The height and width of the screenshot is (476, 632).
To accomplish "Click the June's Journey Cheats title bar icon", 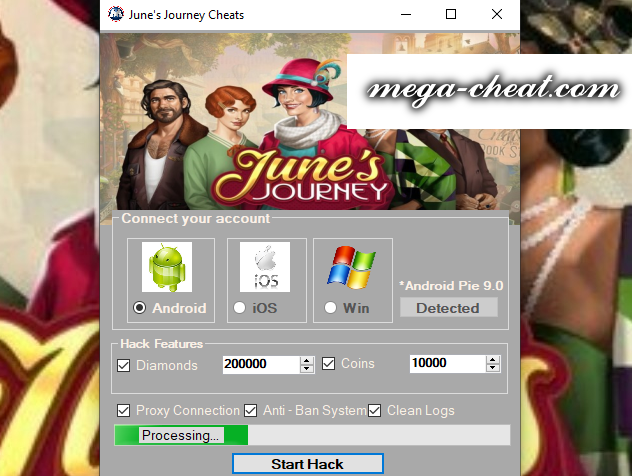I will pos(116,15).
